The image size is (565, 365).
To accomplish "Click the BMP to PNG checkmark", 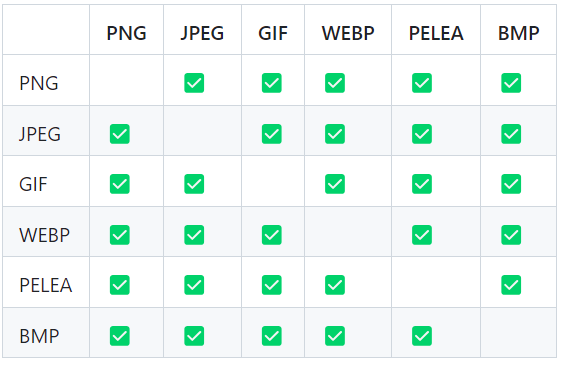I will click(120, 336).
